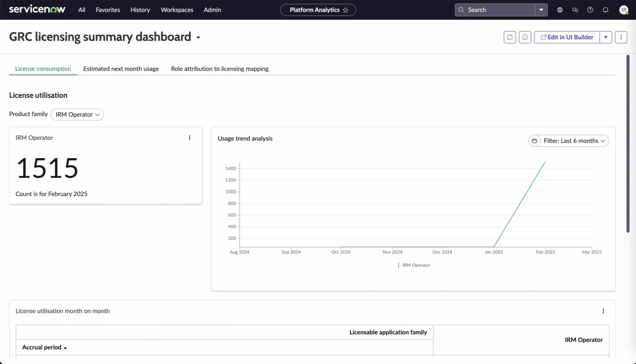Open the History menu
This screenshot has height=364, width=636.
coord(140,10)
